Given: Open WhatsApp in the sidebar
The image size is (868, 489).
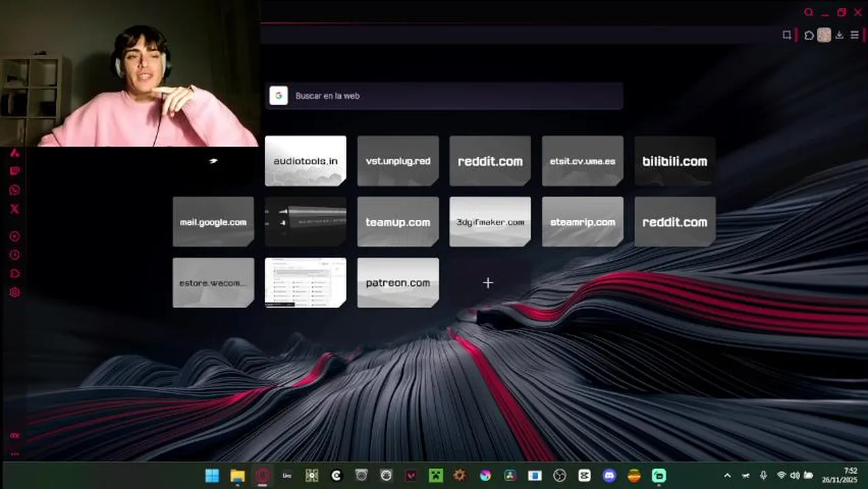Looking at the screenshot, I should 14,190.
